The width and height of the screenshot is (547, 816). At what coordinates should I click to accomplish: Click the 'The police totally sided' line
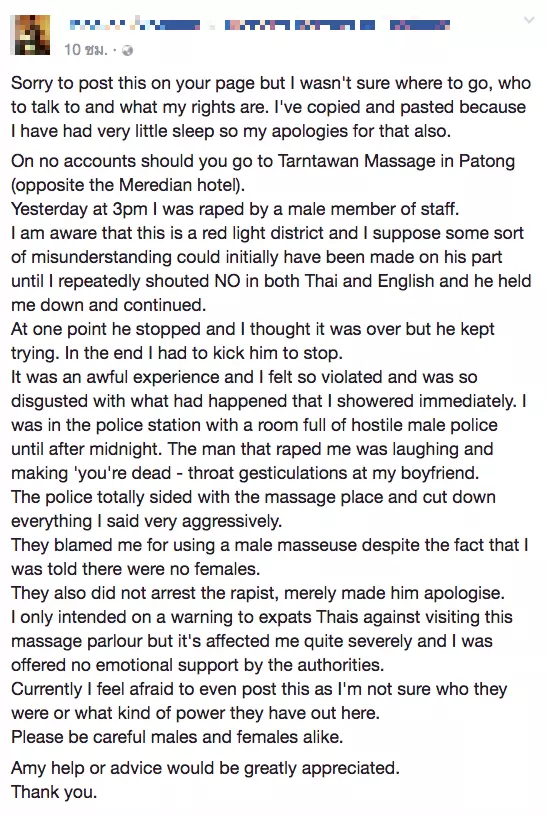tap(253, 496)
